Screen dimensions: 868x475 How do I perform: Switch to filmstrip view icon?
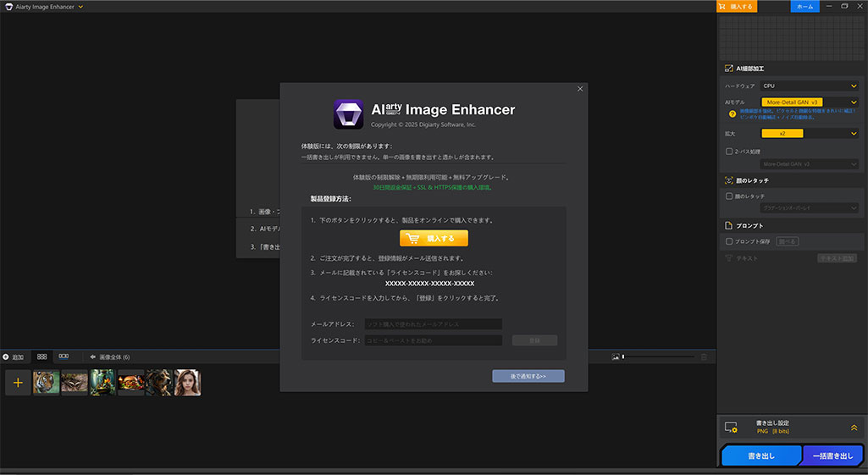point(64,357)
